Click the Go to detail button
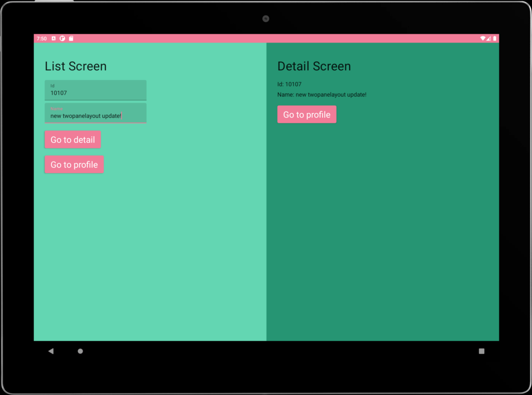Screen dimensions: 532x395 (x=73, y=140)
